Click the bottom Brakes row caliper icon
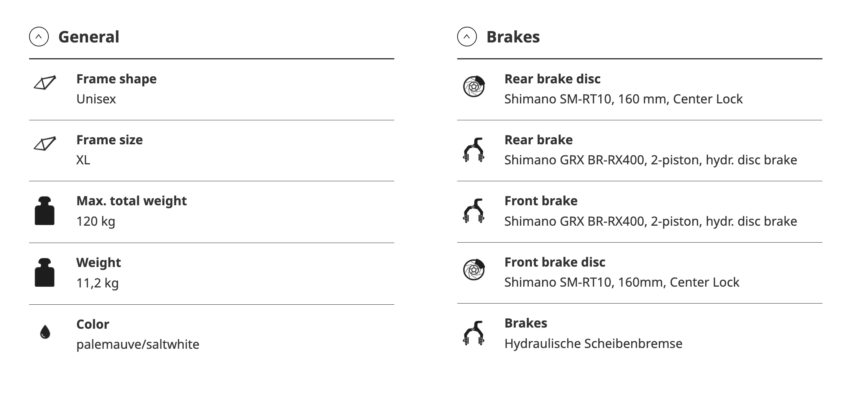The height and width of the screenshot is (394, 868). pyautogui.click(x=474, y=333)
